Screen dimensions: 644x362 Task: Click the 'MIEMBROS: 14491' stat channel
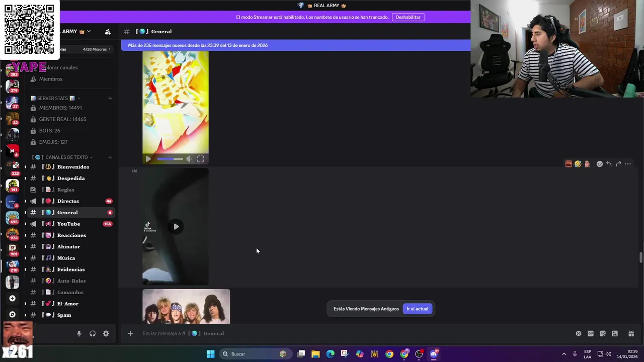[71, 108]
